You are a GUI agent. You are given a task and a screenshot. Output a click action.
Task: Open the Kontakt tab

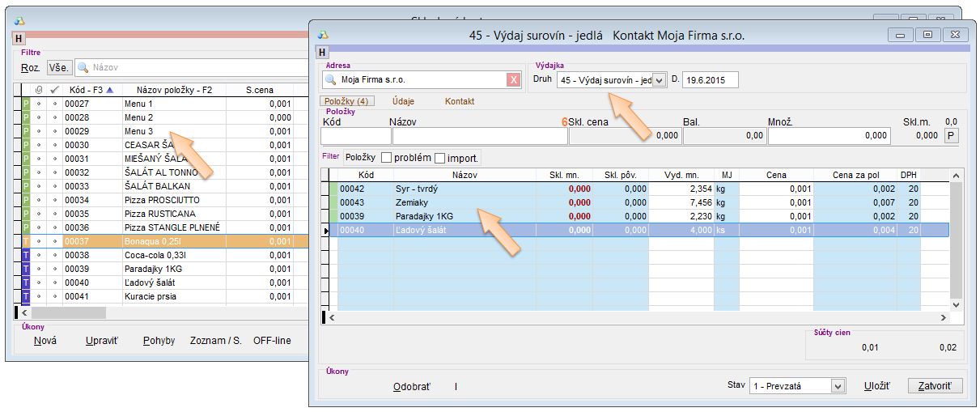coord(460,101)
